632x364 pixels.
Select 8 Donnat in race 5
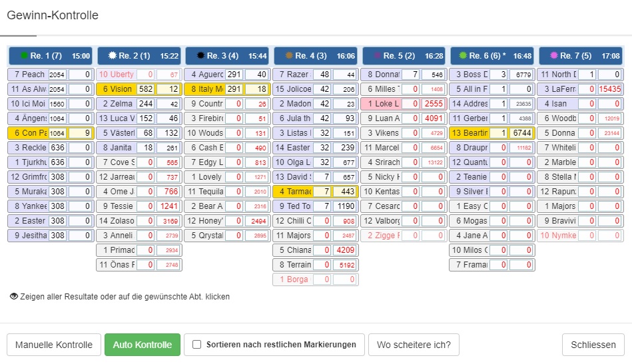[x=404, y=75]
